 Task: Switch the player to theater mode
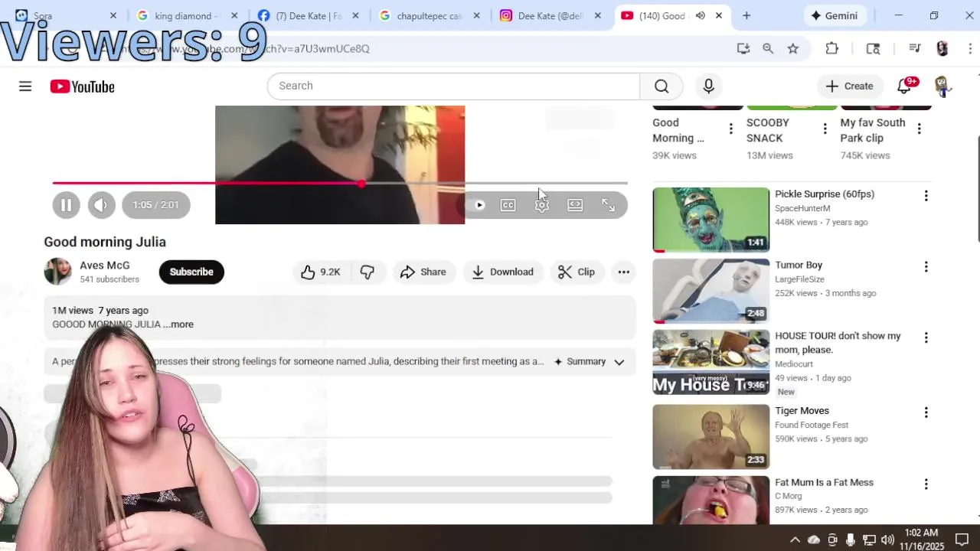click(575, 205)
